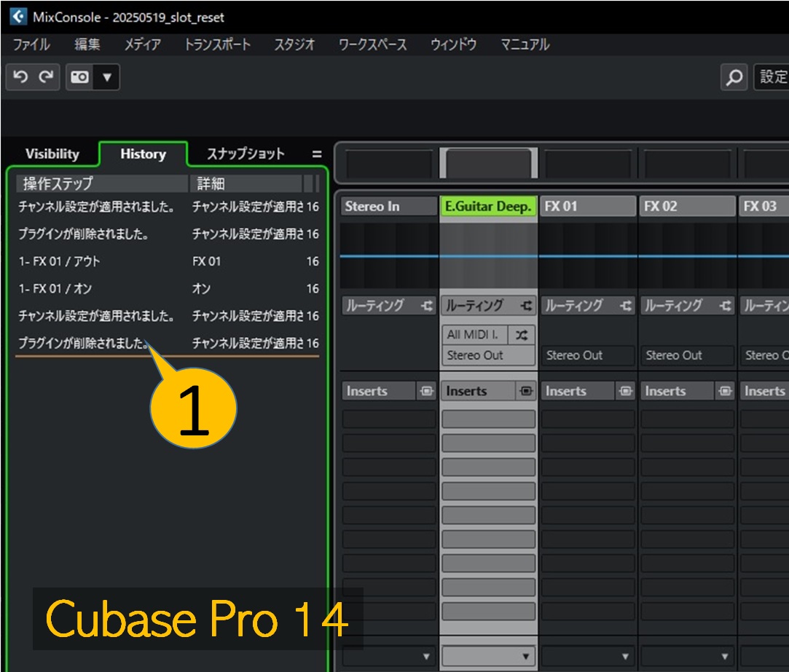
Task: Open the トランスポート menu
Action: [x=217, y=44]
